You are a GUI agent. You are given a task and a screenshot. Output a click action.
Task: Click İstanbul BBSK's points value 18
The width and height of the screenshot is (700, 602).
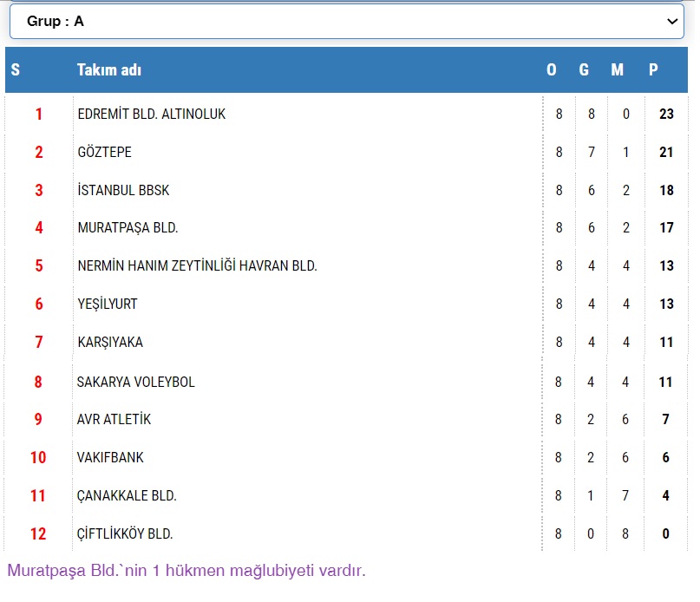tap(666, 190)
